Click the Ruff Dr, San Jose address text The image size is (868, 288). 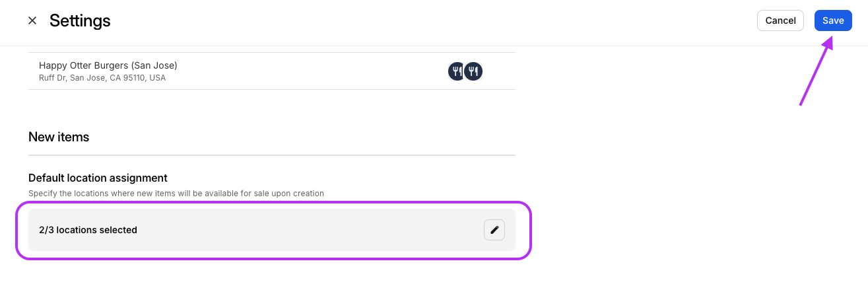pos(102,78)
